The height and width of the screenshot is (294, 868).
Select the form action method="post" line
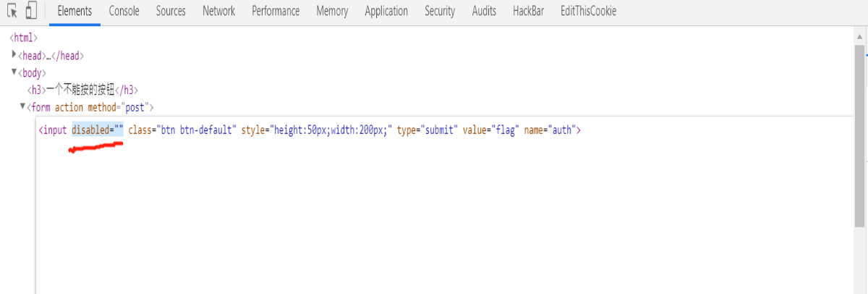(90, 107)
